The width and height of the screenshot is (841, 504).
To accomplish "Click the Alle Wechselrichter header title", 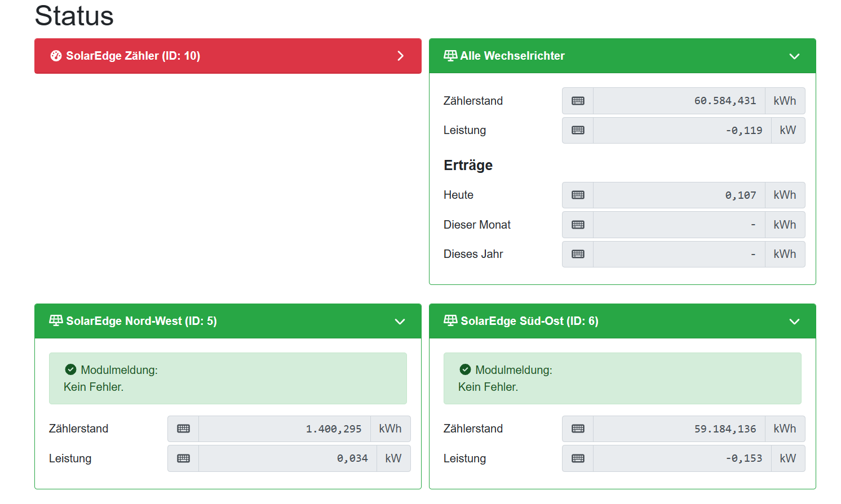I will [512, 56].
